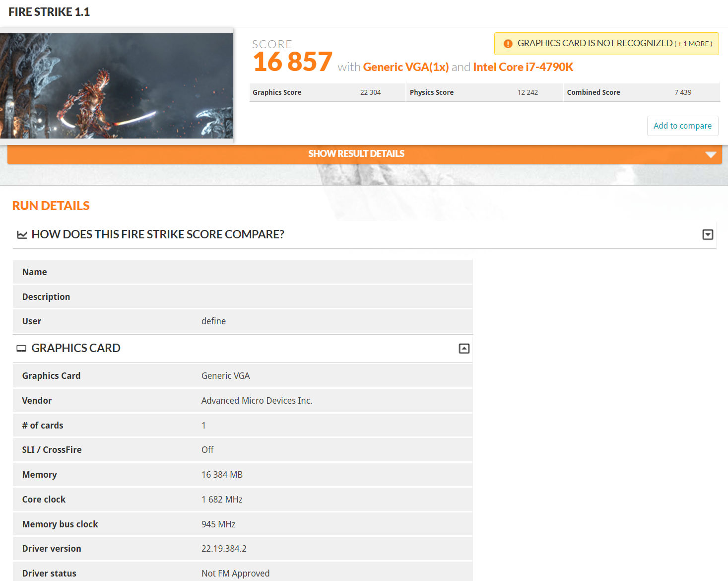Open the Intel Core i7-4790K link
Image resolution: width=728 pixels, height=581 pixels.
pos(523,67)
